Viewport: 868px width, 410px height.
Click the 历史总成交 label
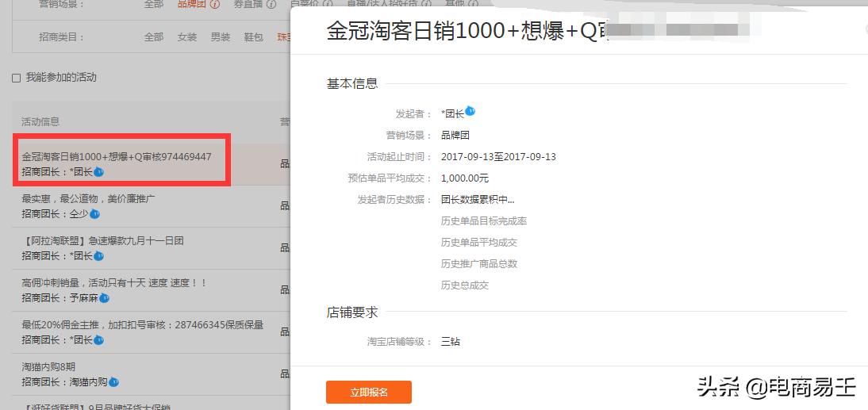point(465,285)
